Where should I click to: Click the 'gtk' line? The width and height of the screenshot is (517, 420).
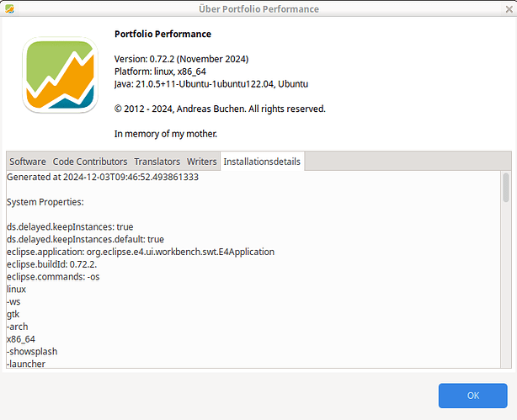click(x=13, y=314)
